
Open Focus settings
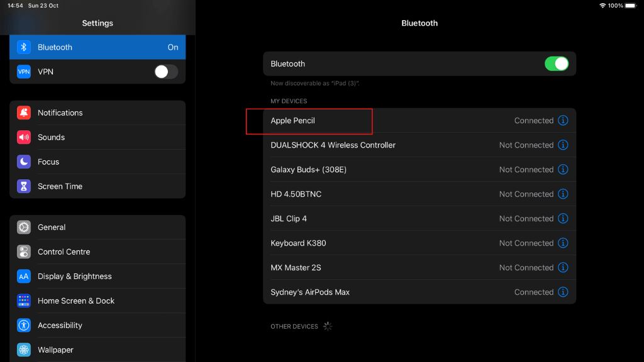[x=97, y=162]
